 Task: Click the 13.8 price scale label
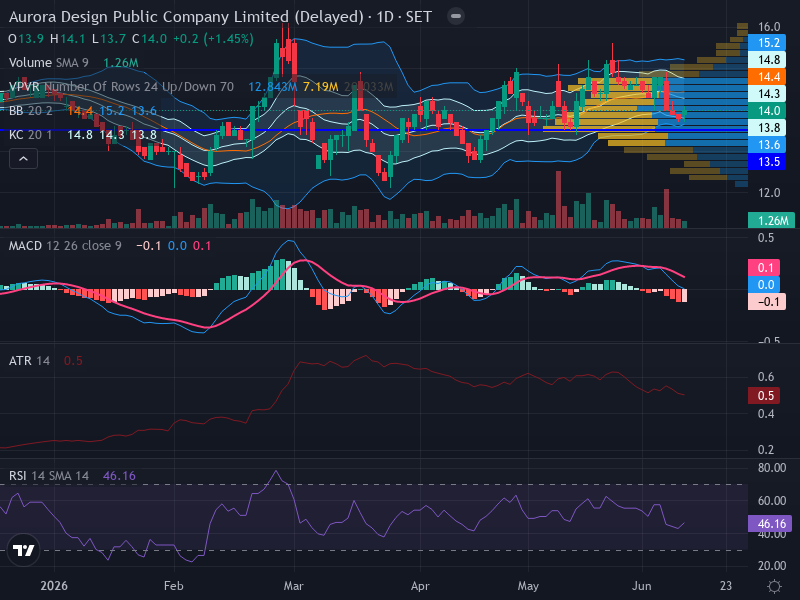tap(767, 128)
